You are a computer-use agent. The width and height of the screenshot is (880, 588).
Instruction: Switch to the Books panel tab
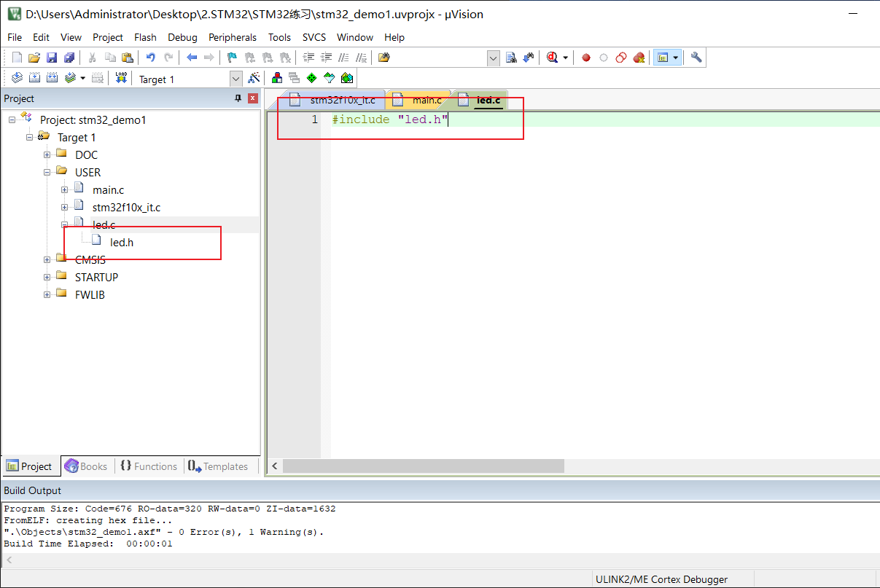[x=86, y=466]
